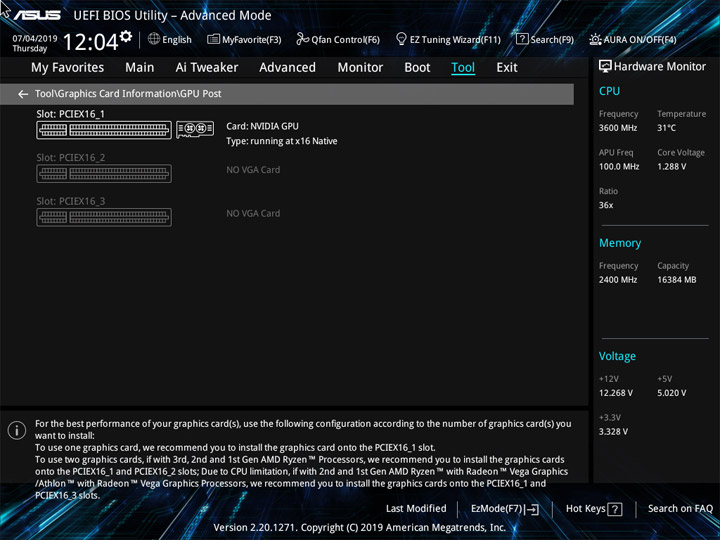Click the 12:04 clock display
The image size is (720, 540).
coord(90,42)
